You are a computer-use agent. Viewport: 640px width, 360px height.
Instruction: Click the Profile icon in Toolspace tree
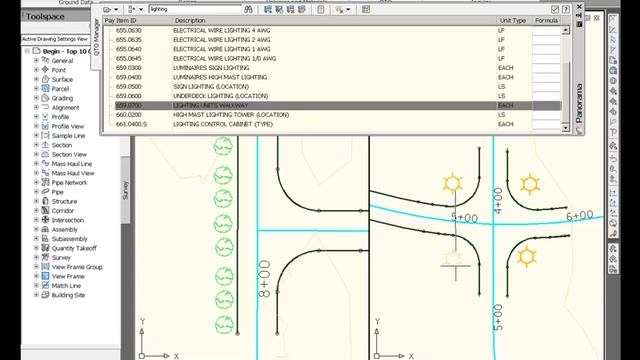(45, 117)
